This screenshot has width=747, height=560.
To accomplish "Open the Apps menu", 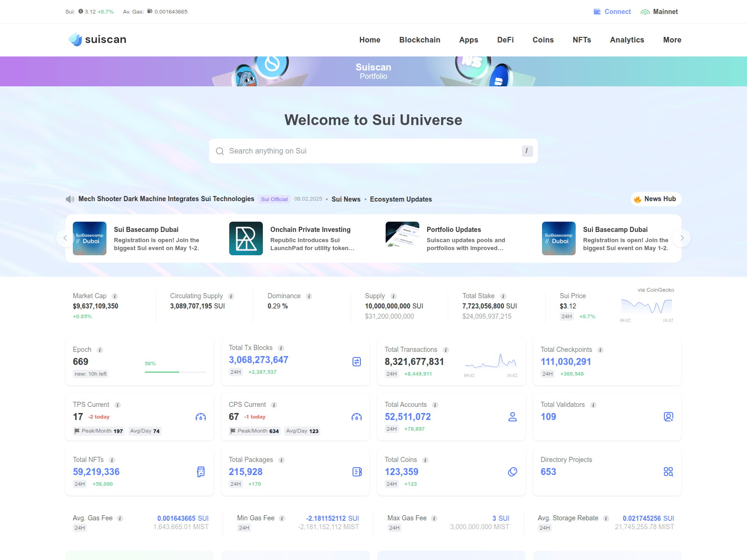I will (469, 40).
